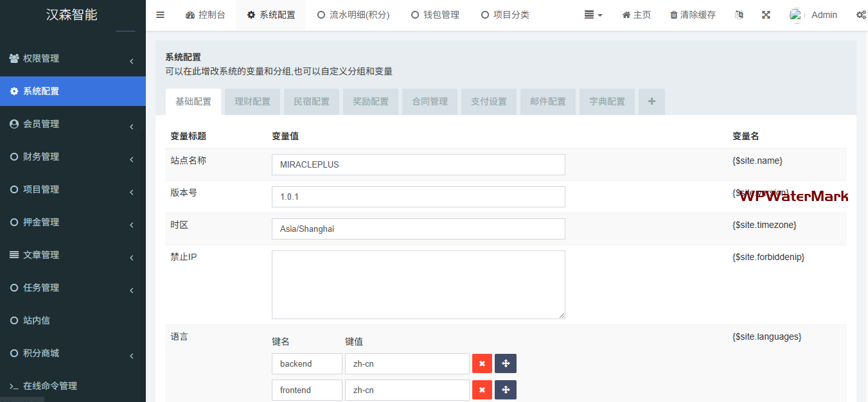Enter fullscreen mode via expand icon
The height and width of the screenshot is (402, 868).
(766, 15)
